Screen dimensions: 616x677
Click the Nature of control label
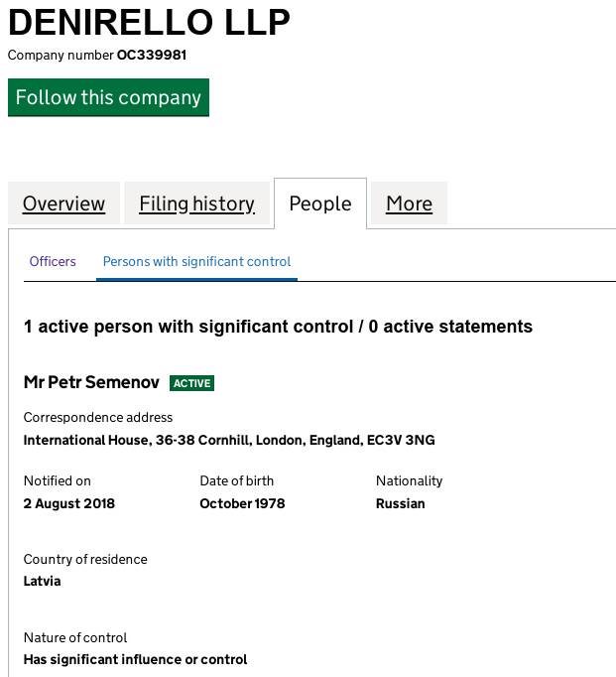click(75, 637)
